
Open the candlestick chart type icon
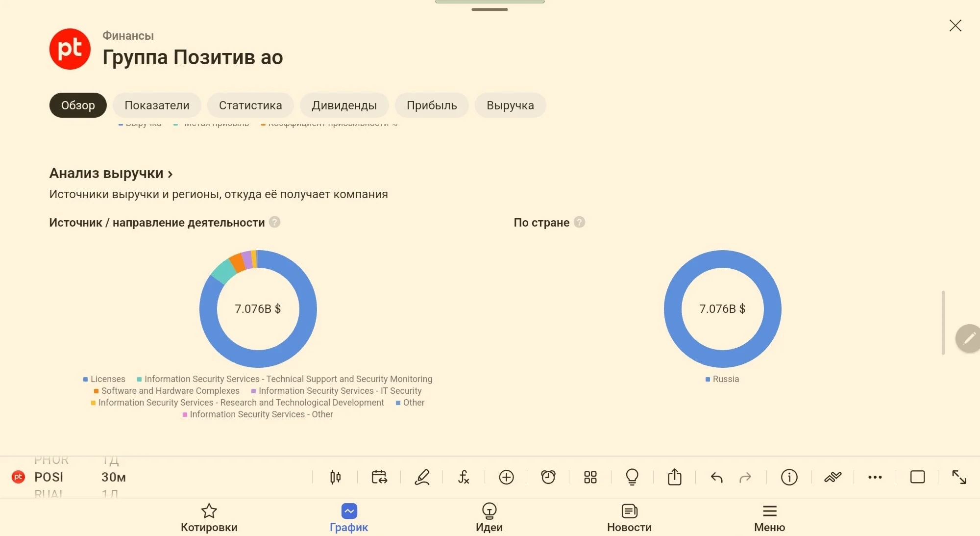tap(335, 477)
